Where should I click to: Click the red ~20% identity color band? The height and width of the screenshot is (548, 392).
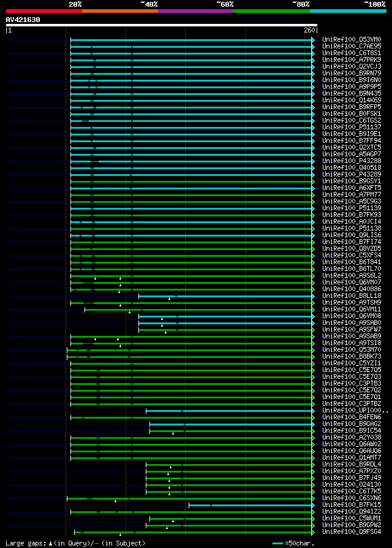[44, 11]
